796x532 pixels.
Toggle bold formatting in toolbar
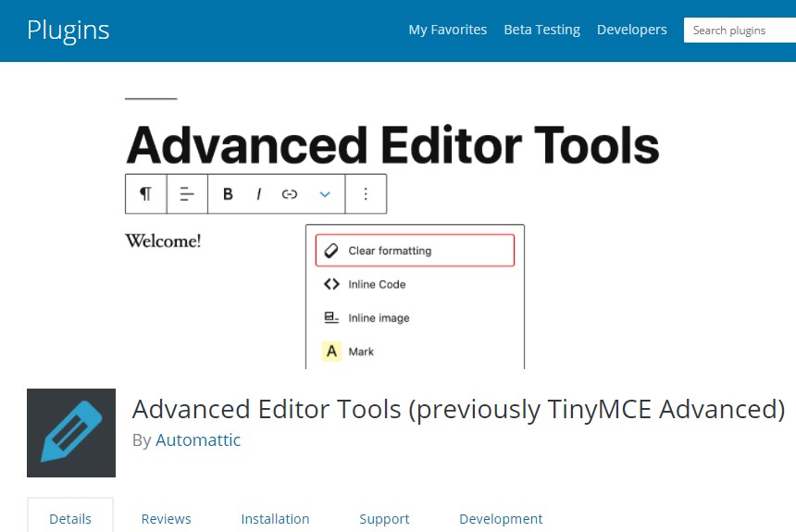point(228,193)
